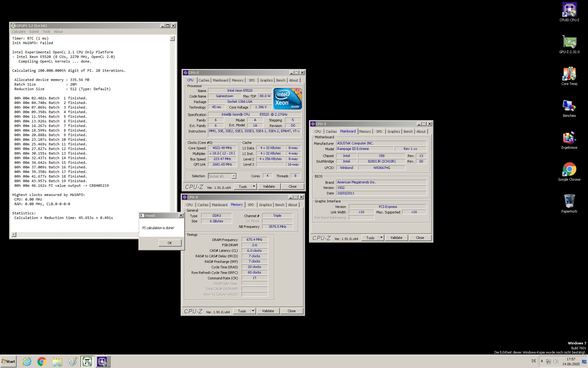Click Close button in CPU window
Viewport: 588px width, 368px height.
tap(292, 186)
